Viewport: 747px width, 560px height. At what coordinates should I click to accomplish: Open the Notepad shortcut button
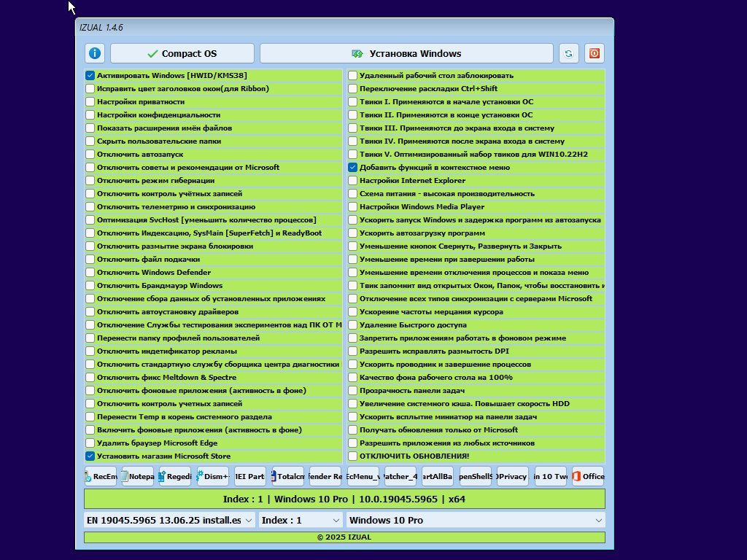click(138, 476)
